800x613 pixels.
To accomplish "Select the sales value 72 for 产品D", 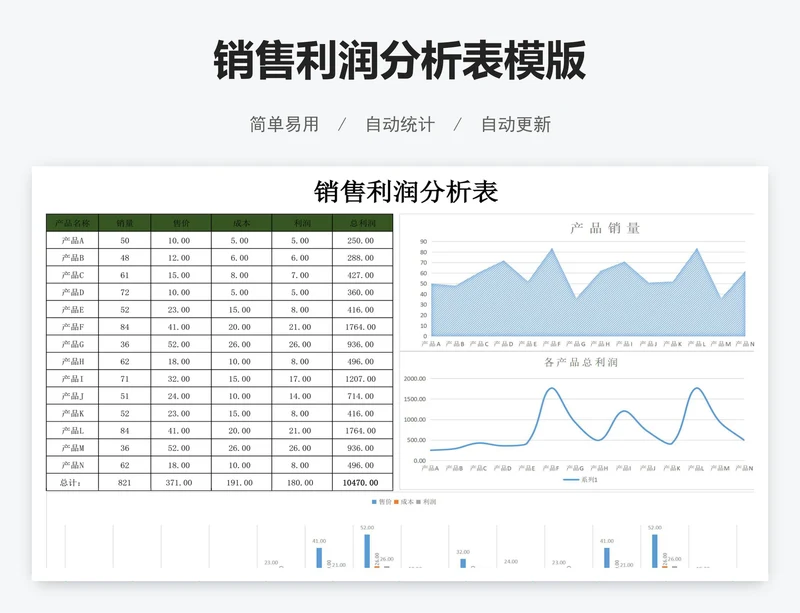I will point(124,292).
